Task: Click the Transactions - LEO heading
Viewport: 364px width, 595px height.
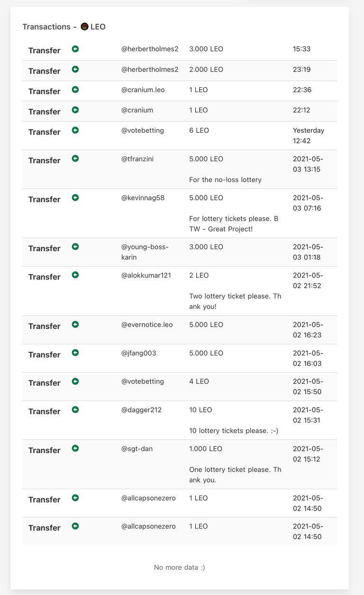Action: [x=64, y=27]
